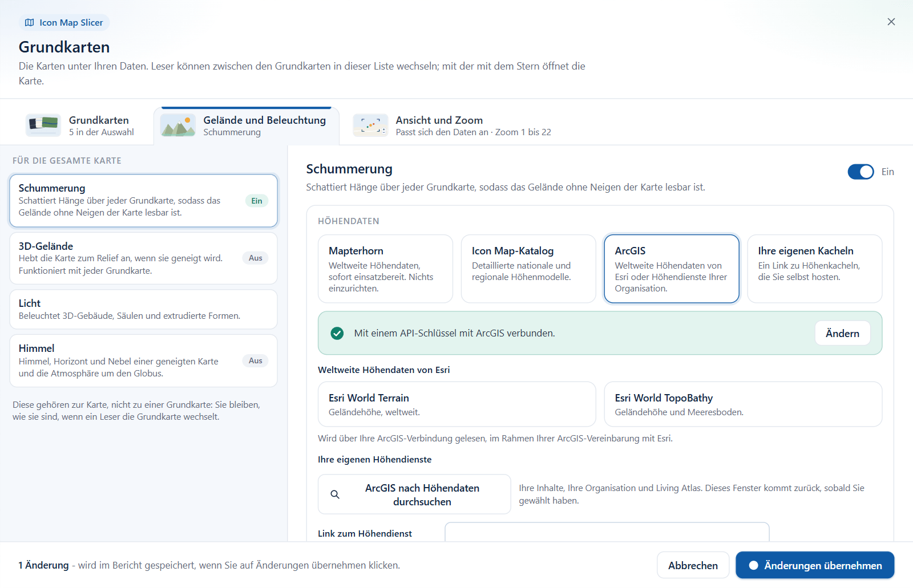Select Esri World Terrain
Screen dimensions: 913x588
(x=457, y=404)
